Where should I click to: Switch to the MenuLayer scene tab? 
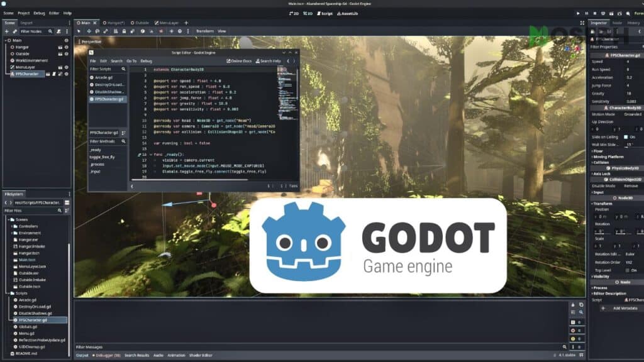point(167,23)
